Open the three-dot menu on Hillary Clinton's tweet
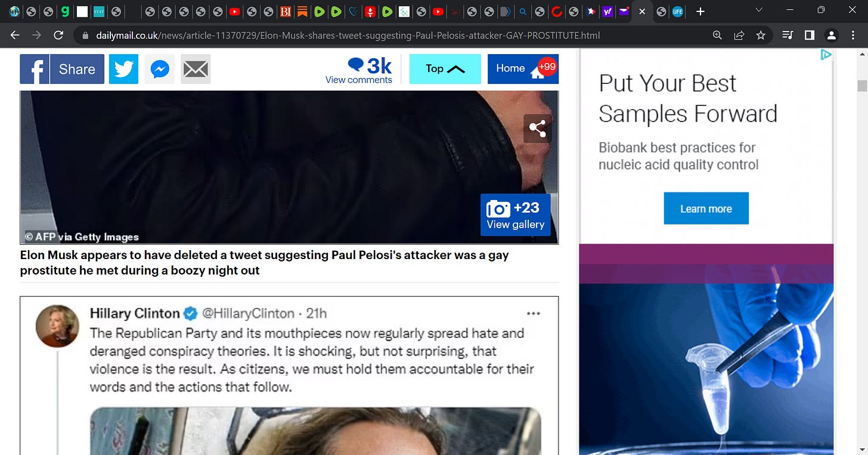868x455 pixels. point(533,314)
